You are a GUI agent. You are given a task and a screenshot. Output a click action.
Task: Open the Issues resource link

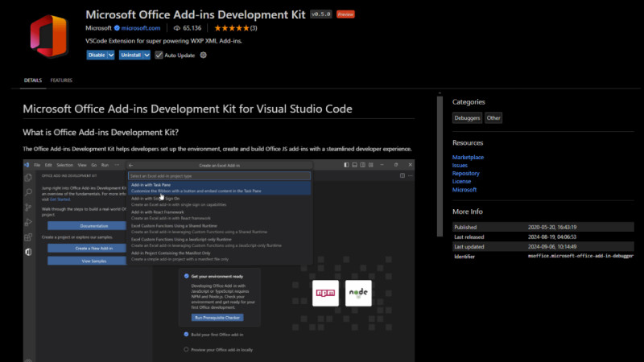pos(460,165)
